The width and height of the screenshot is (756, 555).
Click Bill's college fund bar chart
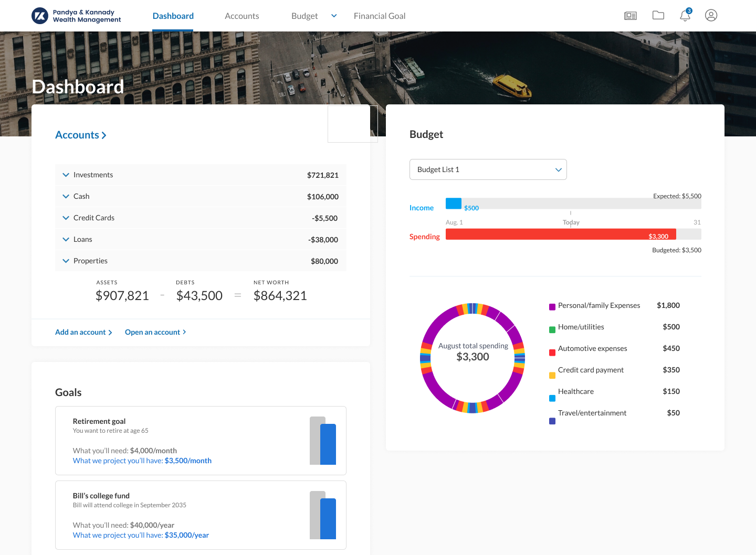point(323,515)
